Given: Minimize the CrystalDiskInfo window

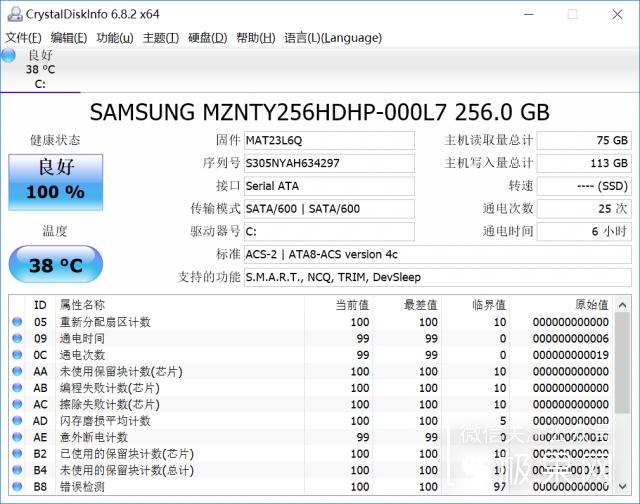Looking at the screenshot, I should [529, 14].
